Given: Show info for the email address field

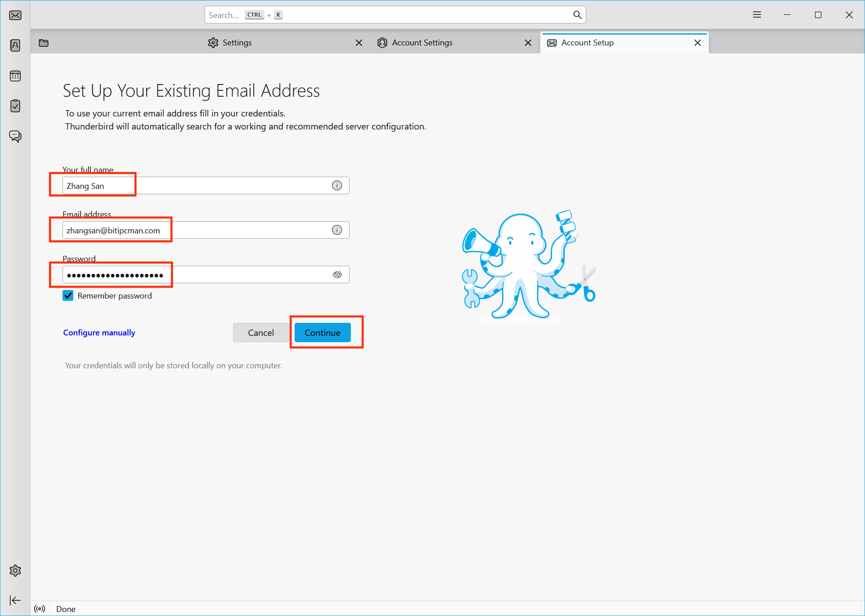Looking at the screenshot, I should point(337,230).
